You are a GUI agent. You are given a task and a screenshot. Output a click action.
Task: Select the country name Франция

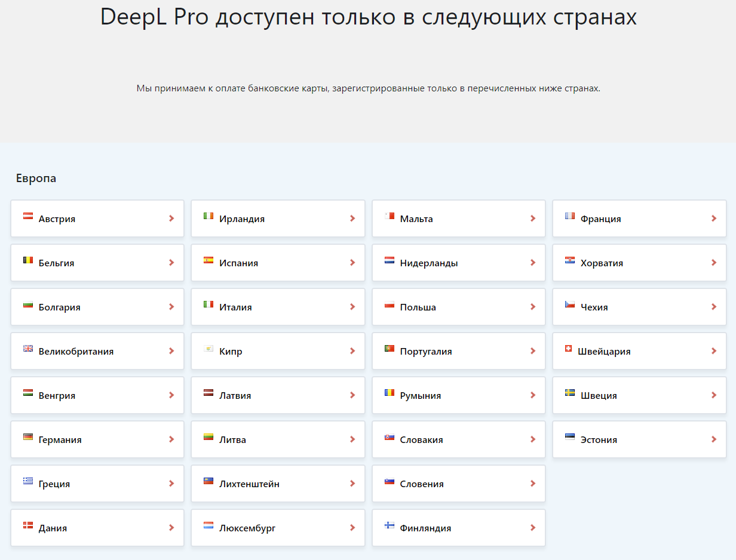601,219
